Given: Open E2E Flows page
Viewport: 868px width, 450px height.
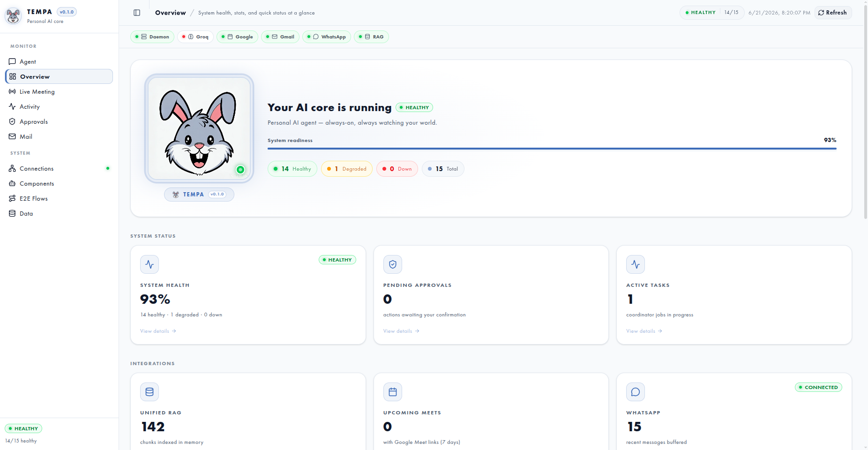Looking at the screenshot, I should click(x=59, y=198).
